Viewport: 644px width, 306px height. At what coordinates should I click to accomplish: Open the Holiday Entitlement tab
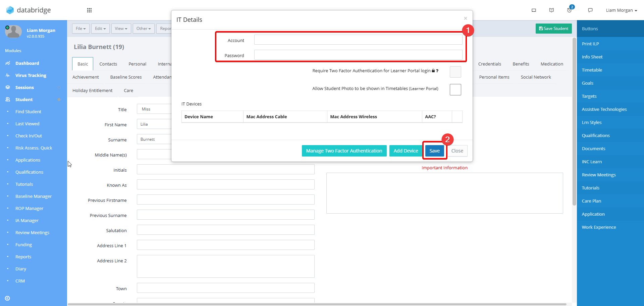point(93,90)
